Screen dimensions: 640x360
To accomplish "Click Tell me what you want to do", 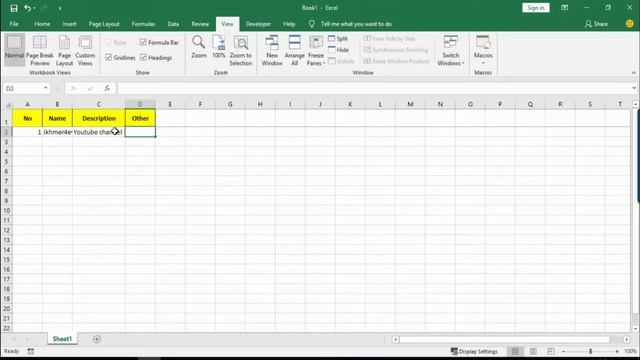I will (356, 24).
